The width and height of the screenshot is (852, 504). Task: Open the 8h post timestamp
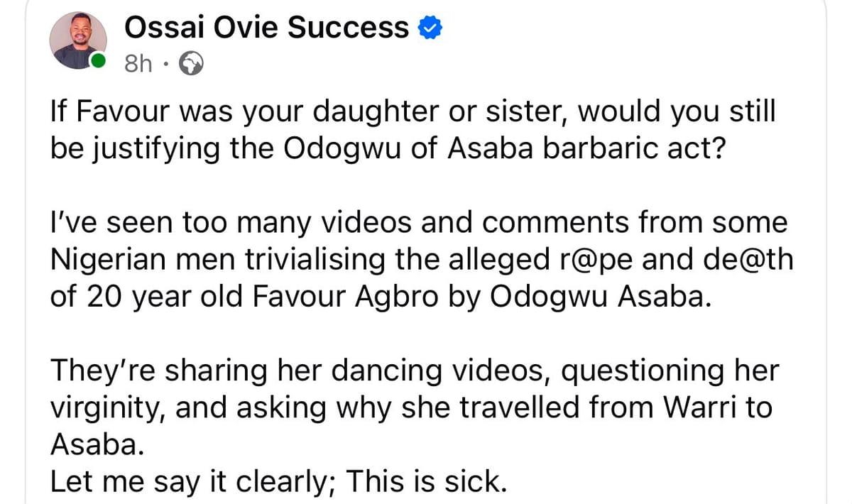(138, 65)
